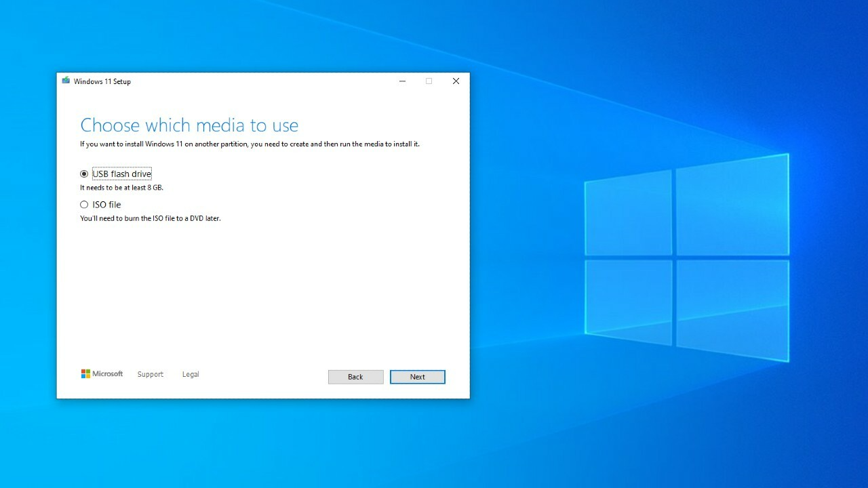868x488 pixels.
Task: Choose the ISO file option
Action: click(x=83, y=204)
